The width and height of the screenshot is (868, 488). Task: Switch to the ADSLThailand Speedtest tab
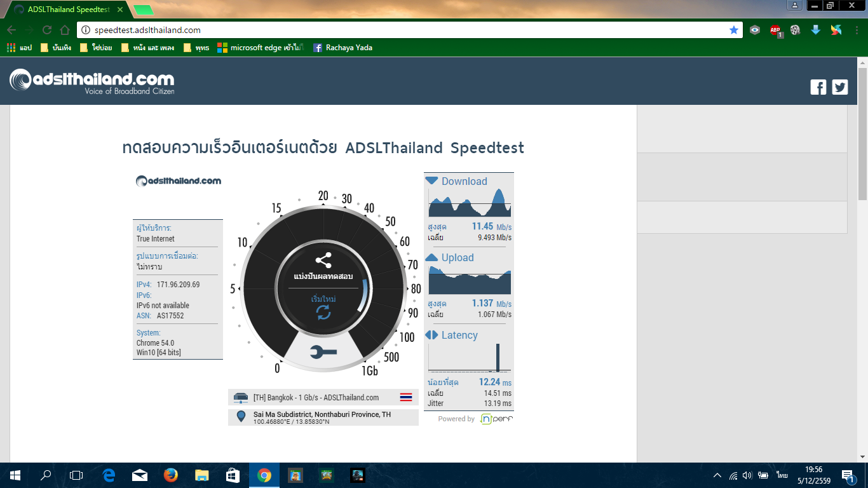(67, 10)
